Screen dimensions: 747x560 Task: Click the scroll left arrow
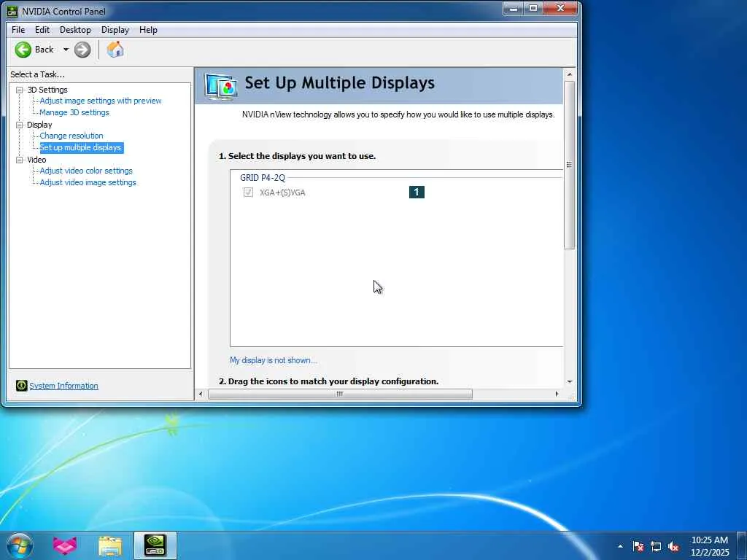[x=201, y=394]
